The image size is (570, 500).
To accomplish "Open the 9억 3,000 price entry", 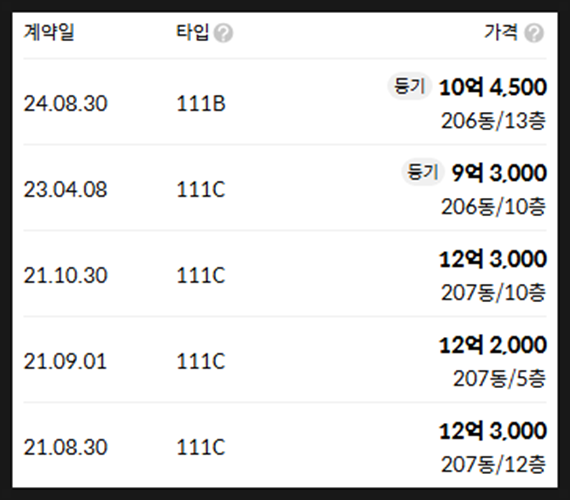I will click(499, 173).
